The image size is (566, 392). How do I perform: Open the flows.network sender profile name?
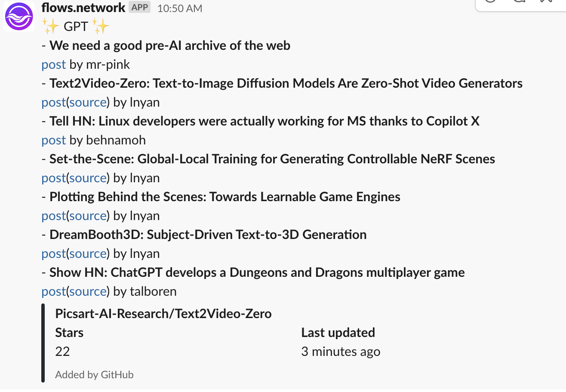[x=83, y=8]
